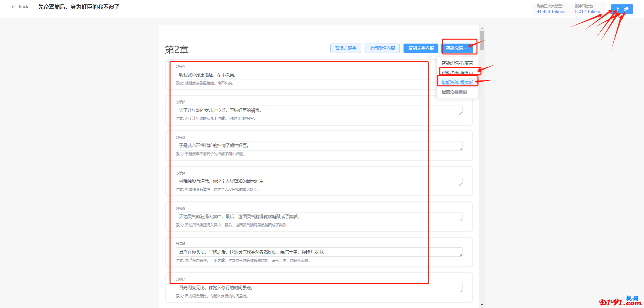Click the 第2章 chapter heading
This screenshot has height=308, width=644.
tap(177, 50)
